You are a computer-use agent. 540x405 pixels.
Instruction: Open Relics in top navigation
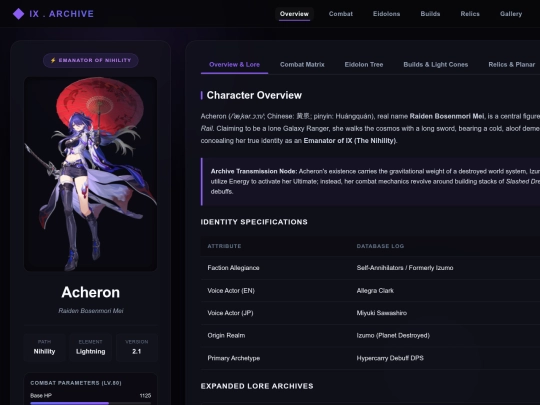tap(470, 14)
